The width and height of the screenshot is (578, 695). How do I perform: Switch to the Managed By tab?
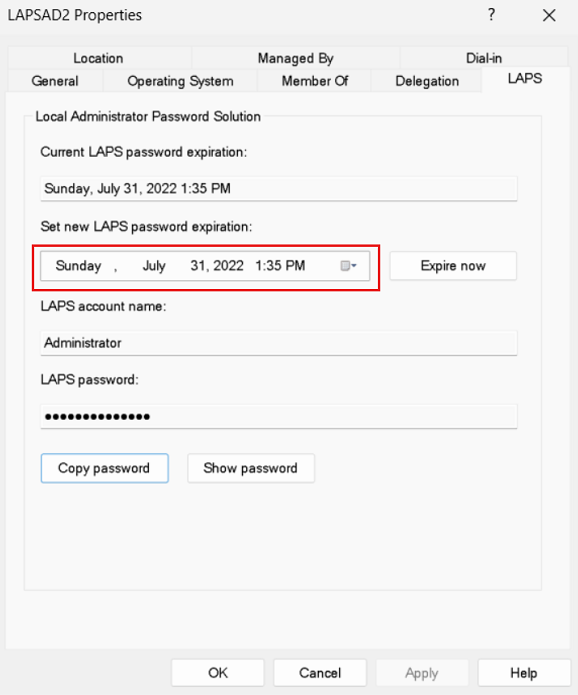point(296,58)
